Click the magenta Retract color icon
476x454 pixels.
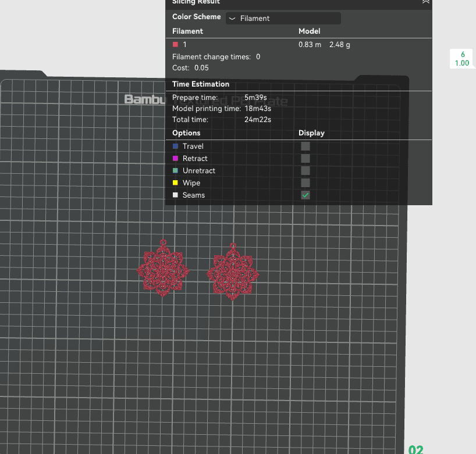[x=175, y=158]
